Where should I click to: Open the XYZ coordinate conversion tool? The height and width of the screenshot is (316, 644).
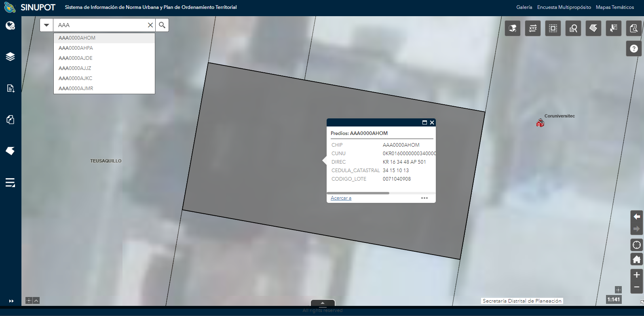533,28
